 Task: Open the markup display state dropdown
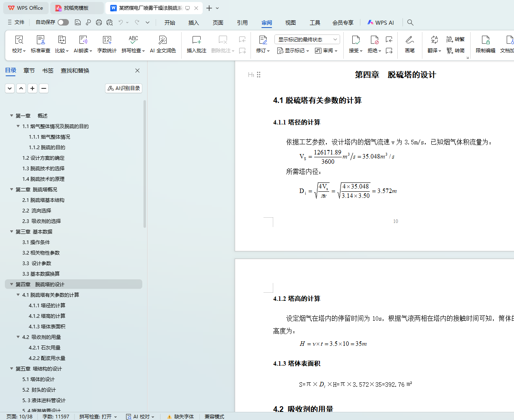(x=307, y=39)
